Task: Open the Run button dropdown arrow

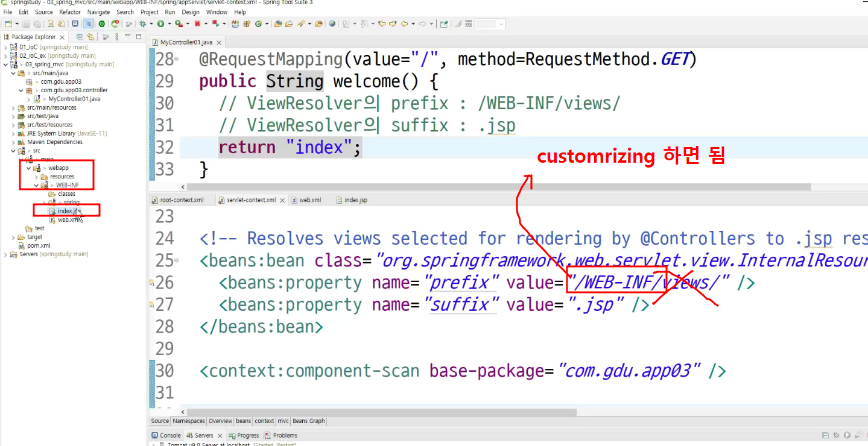Action: point(169,24)
